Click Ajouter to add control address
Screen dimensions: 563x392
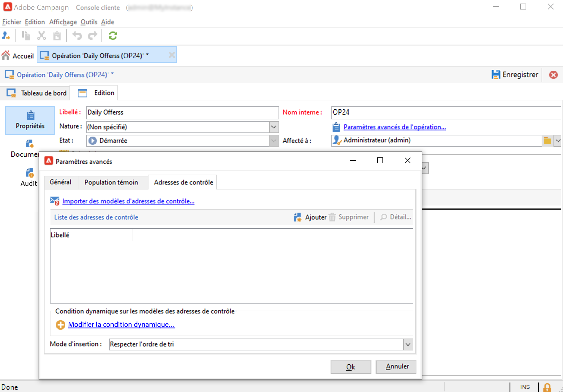click(310, 217)
